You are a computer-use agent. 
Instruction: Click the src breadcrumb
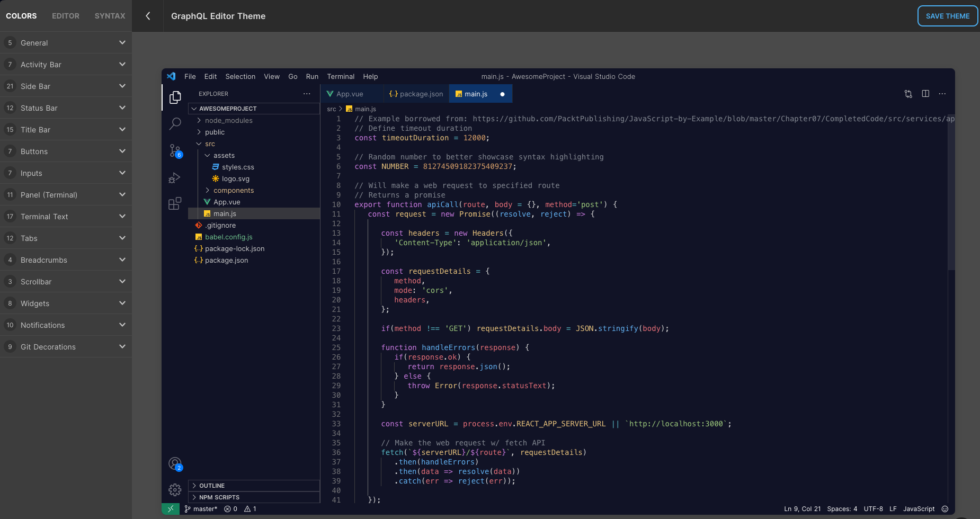click(x=332, y=109)
